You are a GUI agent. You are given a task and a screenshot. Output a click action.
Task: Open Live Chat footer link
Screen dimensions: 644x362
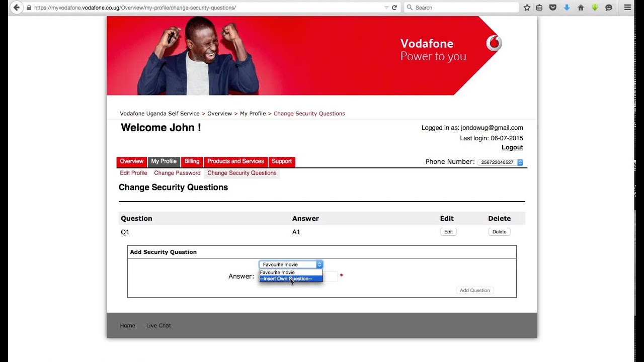(x=158, y=326)
